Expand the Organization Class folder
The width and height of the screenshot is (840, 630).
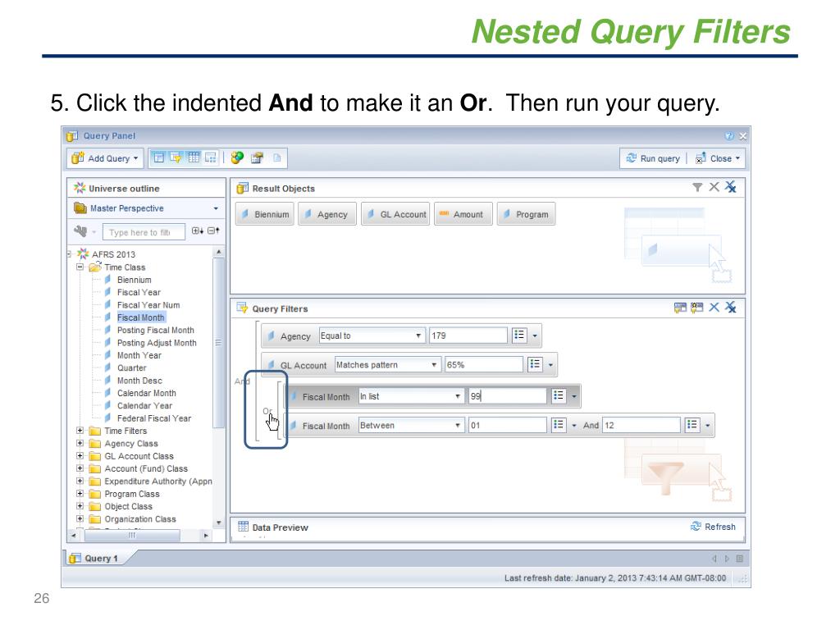tap(80, 518)
